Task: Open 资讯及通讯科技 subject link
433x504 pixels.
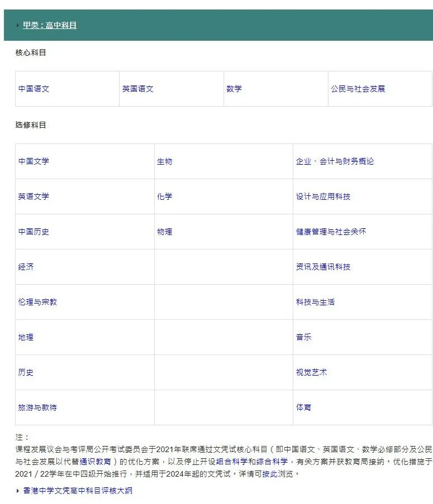Action: [x=323, y=267]
